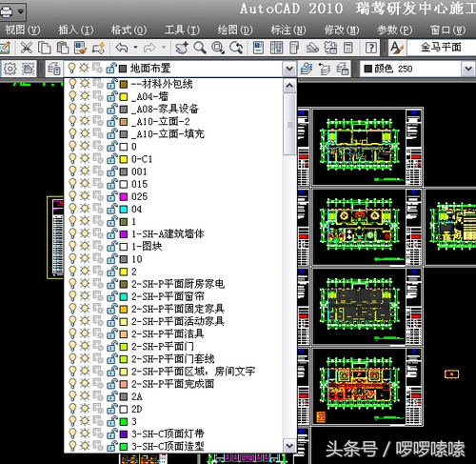476x464 pixels.
Task: Open the 视图(V) menu
Action: [x=23, y=30]
